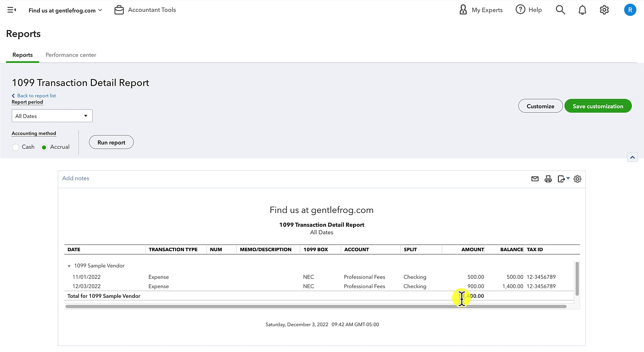Click the Save customization button
The image size is (644, 352).
click(598, 106)
